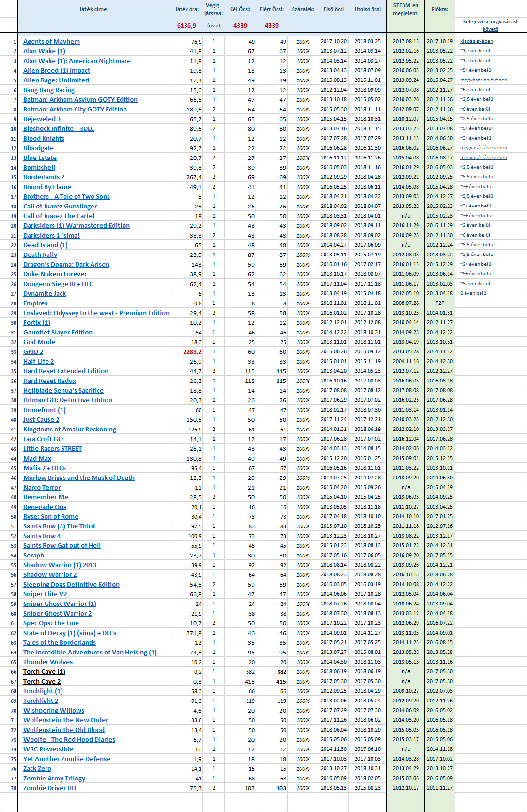
Task: Select State of Decay hours 371,8
Action: pyautogui.click(x=194, y=633)
